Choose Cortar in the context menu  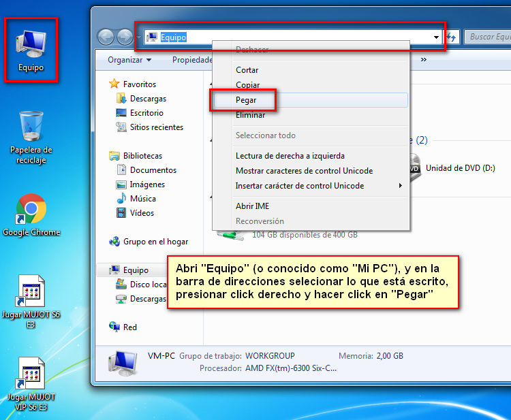click(x=247, y=70)
